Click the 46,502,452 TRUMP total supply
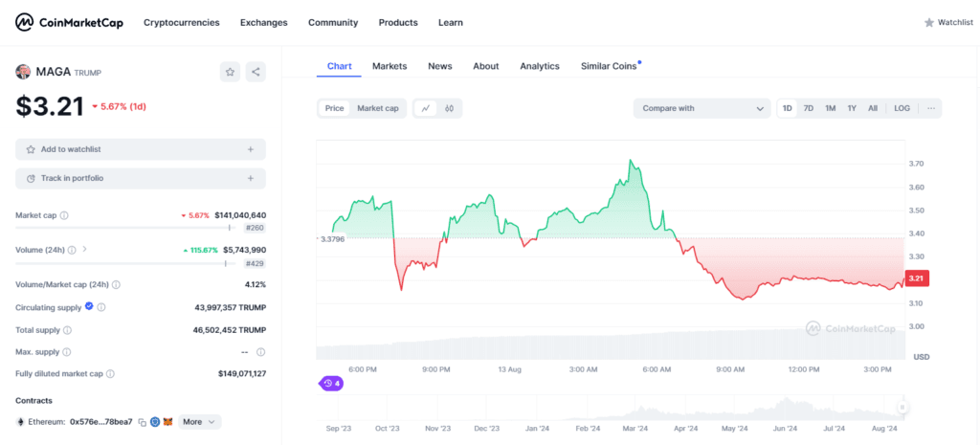The image size is (980, 445). pyautogui.click(x=230, y=329)
